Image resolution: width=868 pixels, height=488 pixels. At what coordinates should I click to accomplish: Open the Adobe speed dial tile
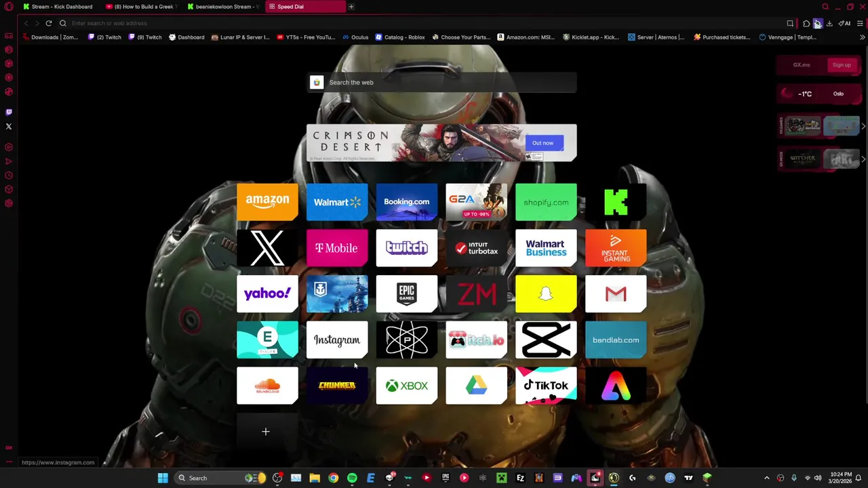point(616,386)
